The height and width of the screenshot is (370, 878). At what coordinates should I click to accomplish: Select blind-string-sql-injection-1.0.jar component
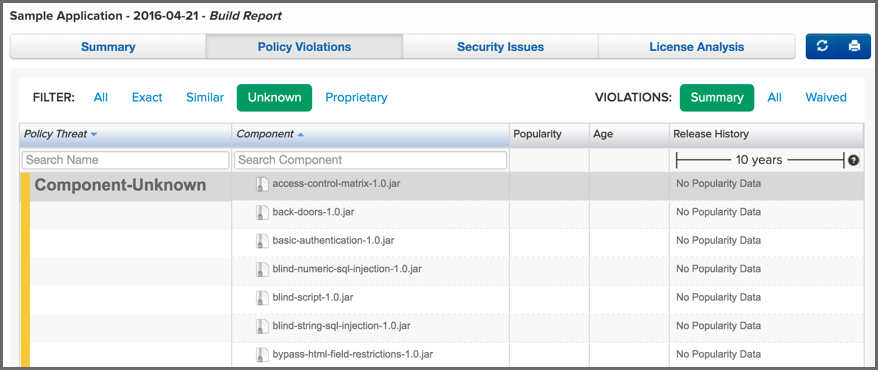(343, 326)
